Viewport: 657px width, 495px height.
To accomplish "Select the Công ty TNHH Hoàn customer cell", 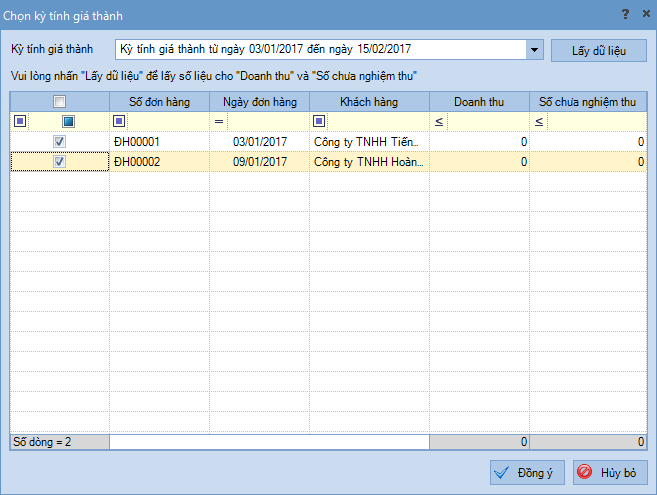I will [x=369, y=161].
